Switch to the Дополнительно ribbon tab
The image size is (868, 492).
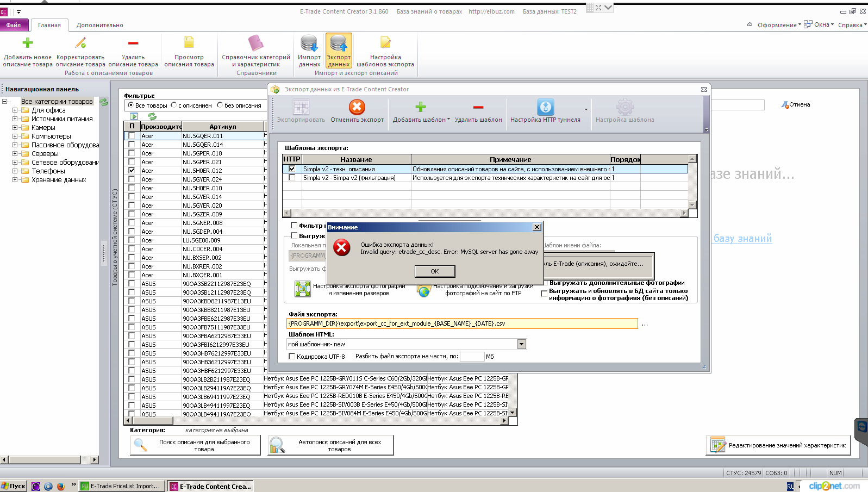pos(100,25)
